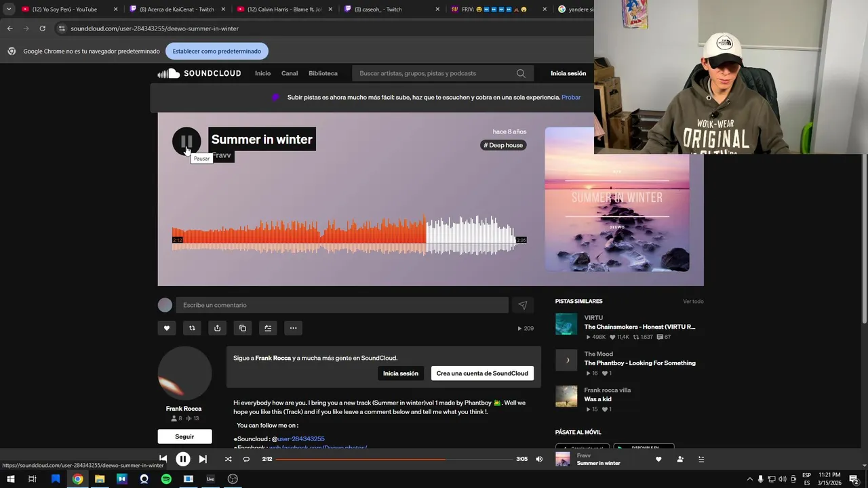
Task: Open the Summer in Winter cover artwork
Action: click(x=617, y=199)
